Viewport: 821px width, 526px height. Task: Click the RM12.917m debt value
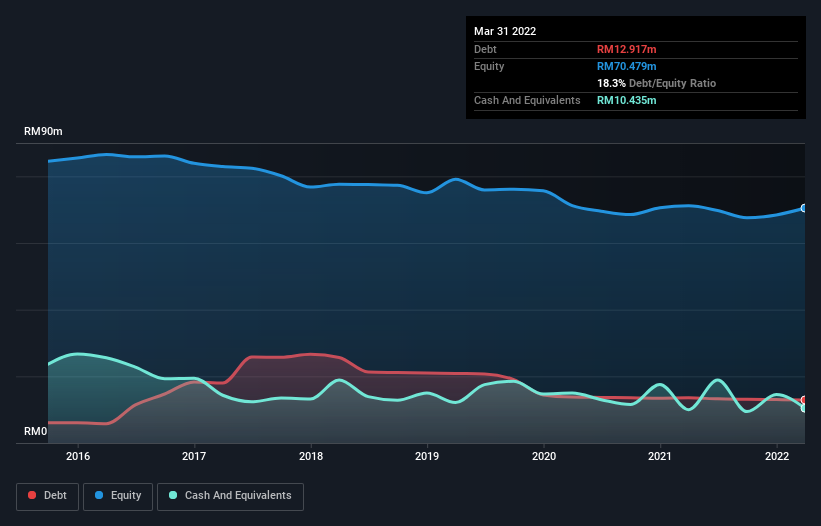click(626, 49)
